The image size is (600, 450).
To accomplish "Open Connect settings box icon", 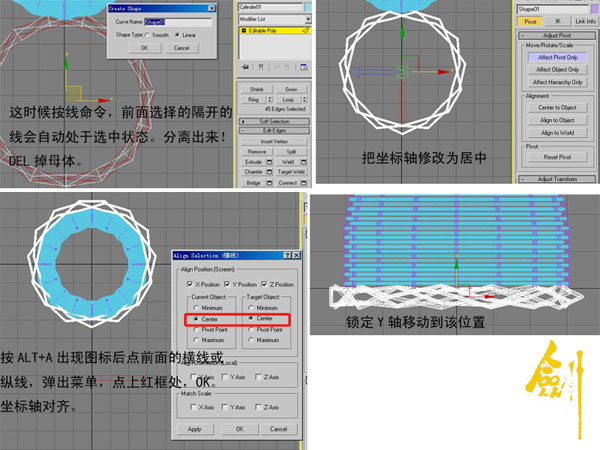I will coord(303,183).
